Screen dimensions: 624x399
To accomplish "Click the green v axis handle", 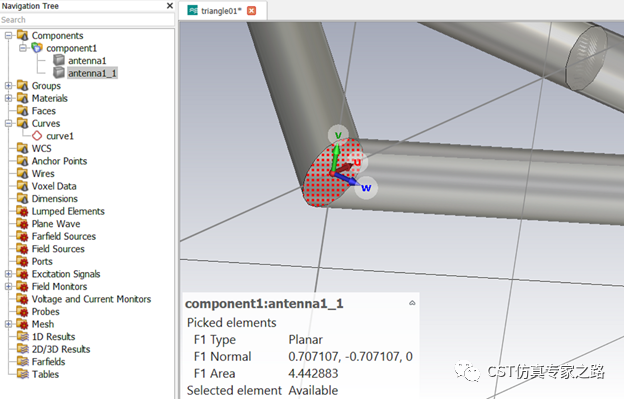I will [x=338, y=135].
